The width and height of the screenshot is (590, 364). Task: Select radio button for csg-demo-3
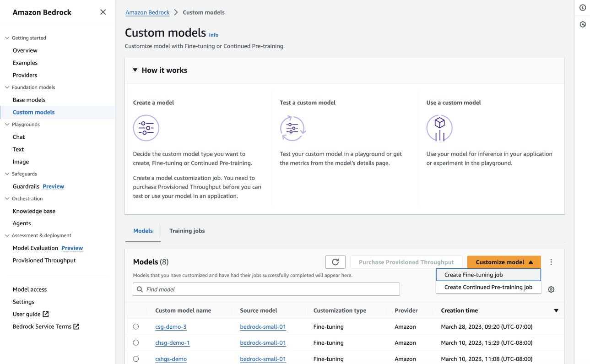(x=136, y=326)
